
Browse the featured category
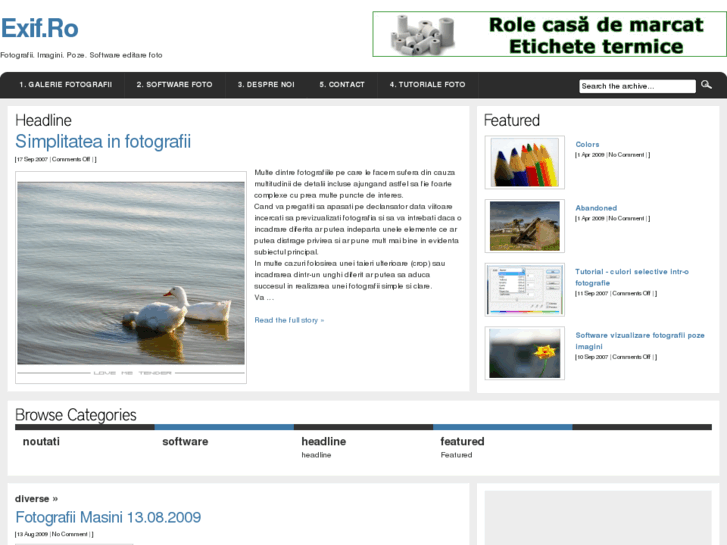pos(462,442)
